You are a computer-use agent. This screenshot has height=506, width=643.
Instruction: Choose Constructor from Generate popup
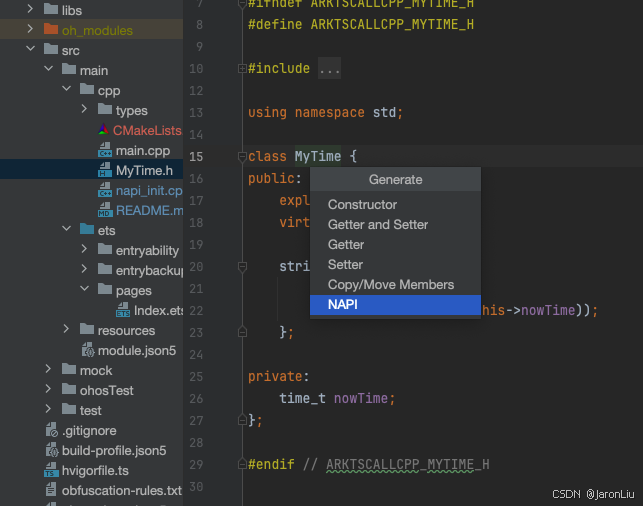coord(395,205)
